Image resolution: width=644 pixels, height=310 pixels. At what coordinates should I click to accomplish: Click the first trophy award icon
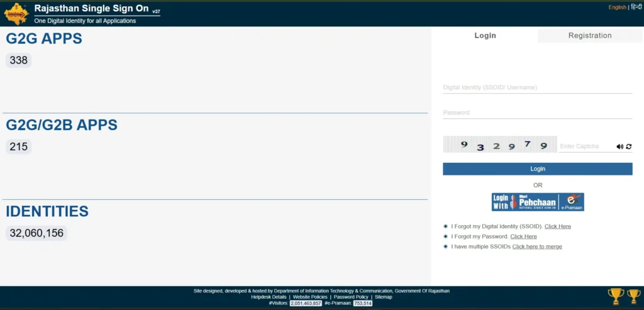click(x=615, y=296)
